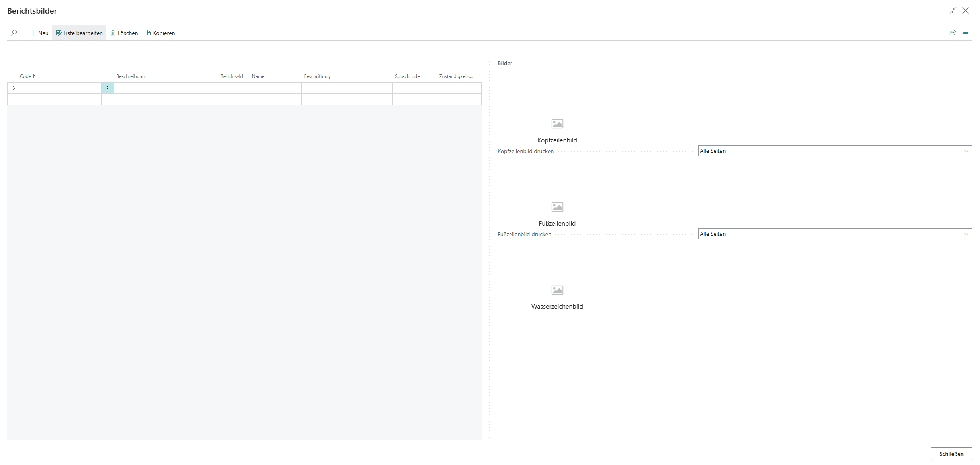Viewport: 980px width, 465px height.
Task: Click the Fußzeilenbild image placeholder
Action: pos(557,207)
